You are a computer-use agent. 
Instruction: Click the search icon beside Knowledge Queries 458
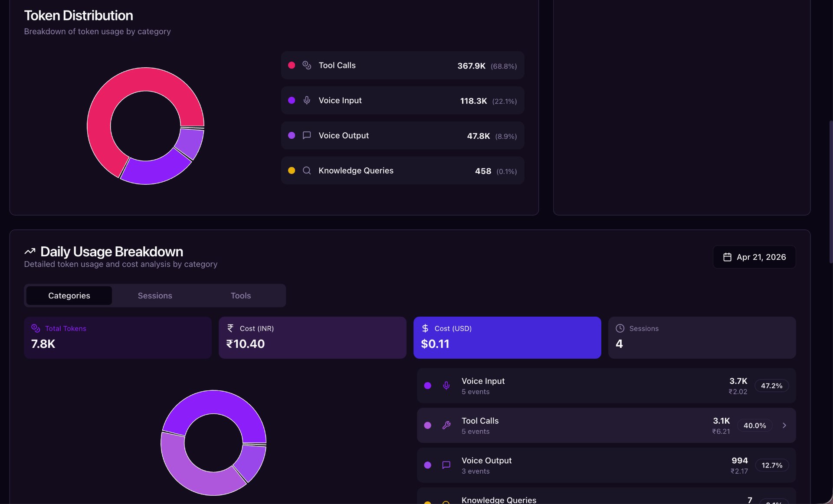tap(307, 170)
